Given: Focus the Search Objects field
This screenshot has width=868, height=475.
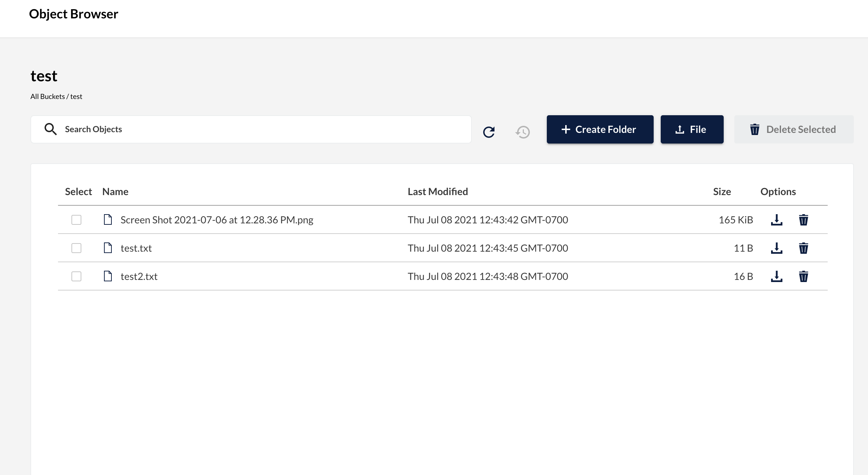Looking at the screenshot, I should (262, 129).
